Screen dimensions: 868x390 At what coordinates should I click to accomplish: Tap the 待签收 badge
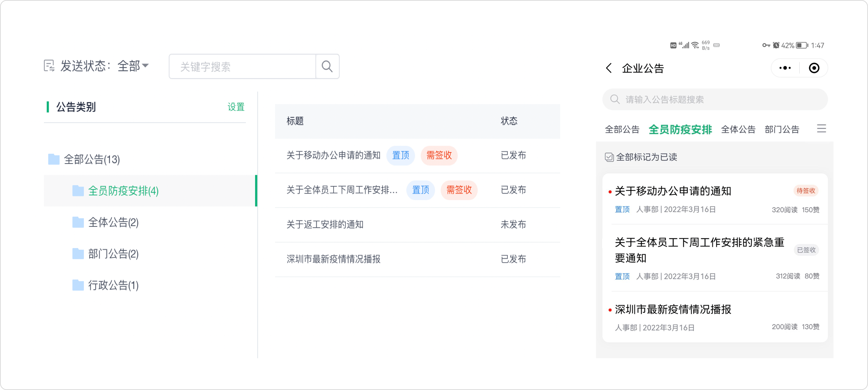click(x=805, y=191)
